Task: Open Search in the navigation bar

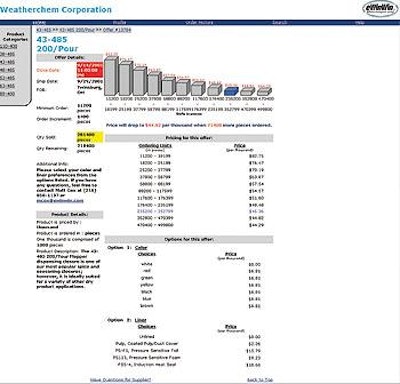Action: point(279,23)
